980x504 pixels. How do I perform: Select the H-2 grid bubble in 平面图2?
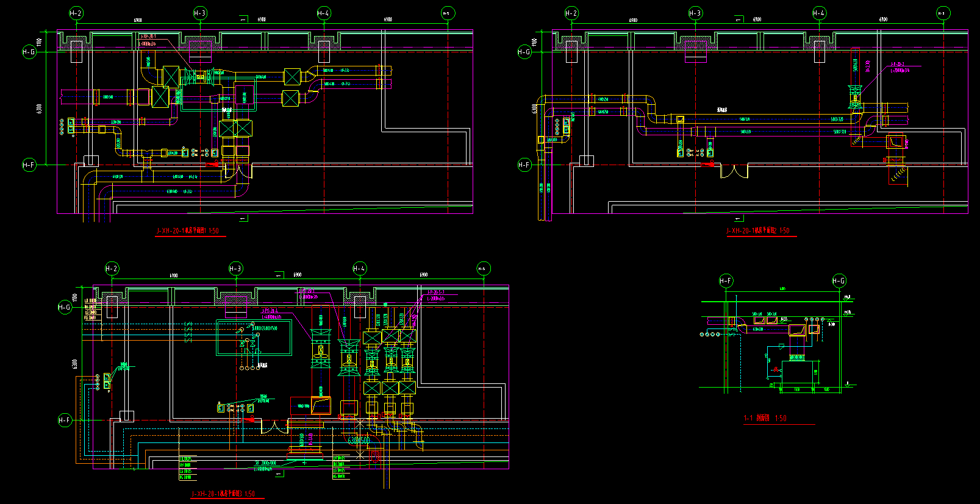pos(571,13)
